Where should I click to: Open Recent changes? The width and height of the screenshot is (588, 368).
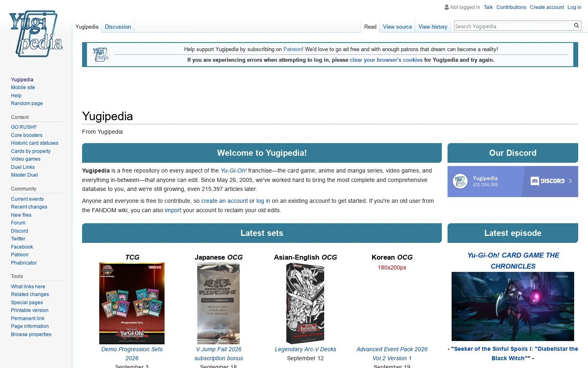pyautogui.click(x=29, y=207)
